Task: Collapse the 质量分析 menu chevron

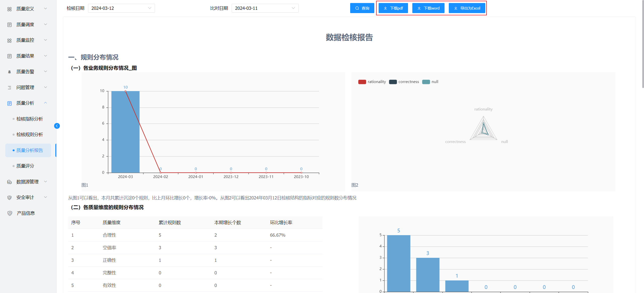Action: [x=46, y=103]
